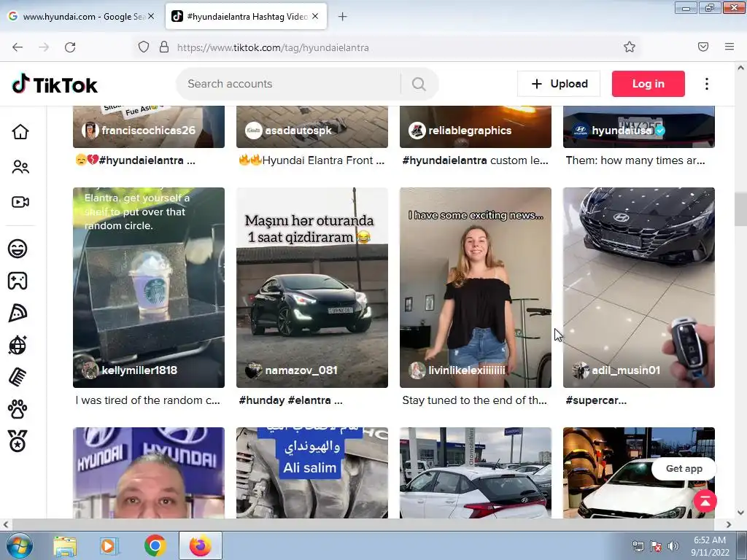Open the three-dot more options menu

coord(706,84)
